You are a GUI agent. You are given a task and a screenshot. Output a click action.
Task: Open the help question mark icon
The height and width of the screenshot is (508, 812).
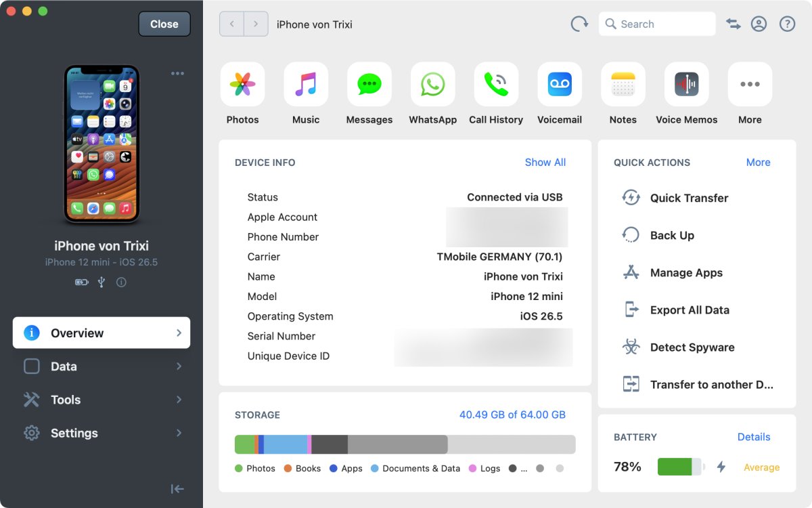(x=787, y=24)
